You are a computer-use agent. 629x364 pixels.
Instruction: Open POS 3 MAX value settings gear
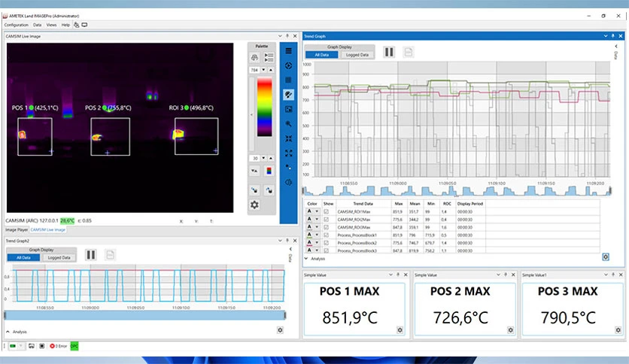click(618, 330)
